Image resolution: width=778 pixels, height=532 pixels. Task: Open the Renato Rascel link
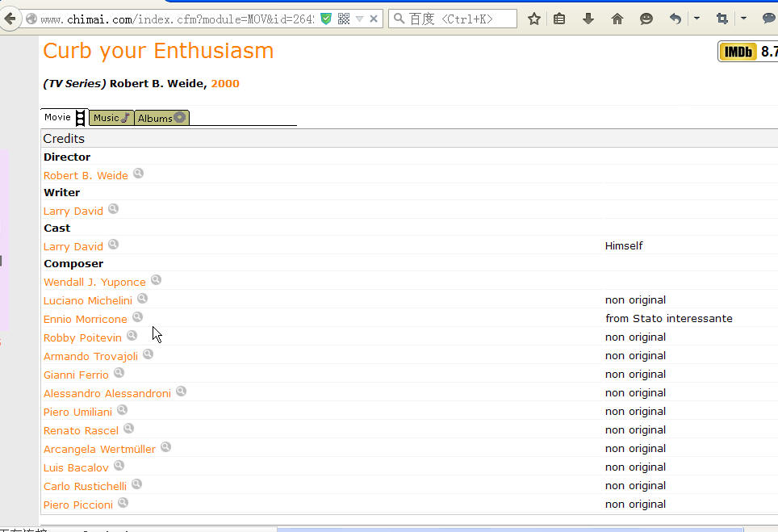(81, 431)
